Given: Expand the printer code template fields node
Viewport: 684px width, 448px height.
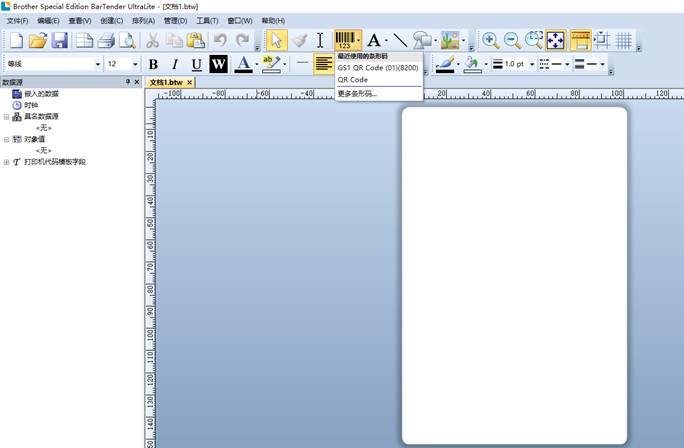Looking at the screenshot, I should pos(6,162).
